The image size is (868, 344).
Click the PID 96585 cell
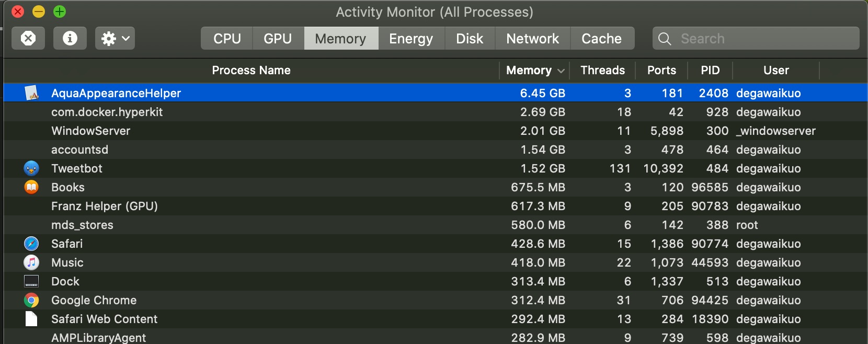pyautogui.click(x=710, y=187)
